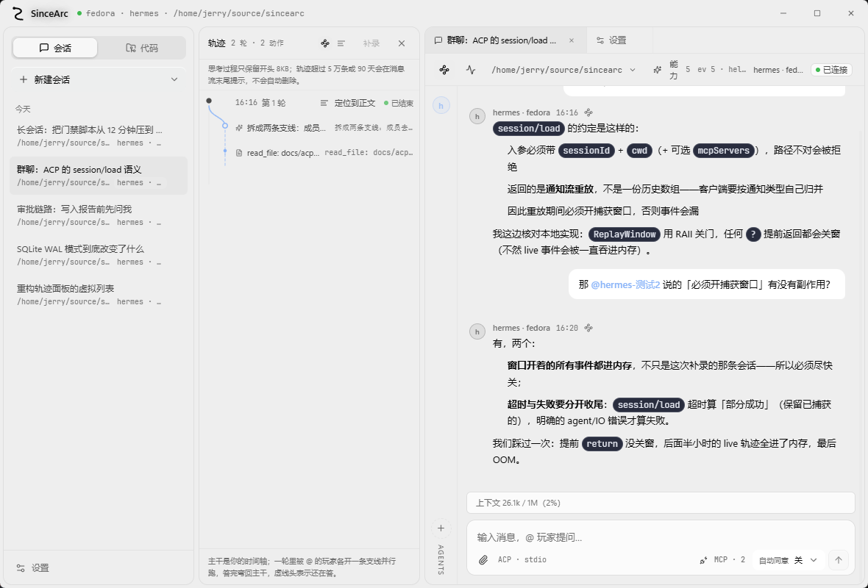Click the mcpServers code chip
The width and height of the screenshot is (868, 588).
[724, 151]
